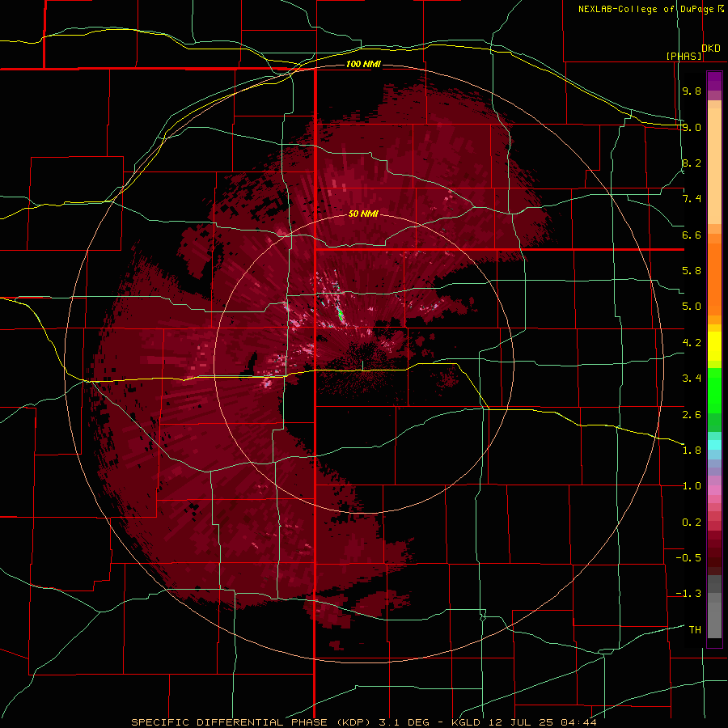This screenshot has width=728, height=728.
Task: Select the 4.2 legend value
Action: [x=692, y=343]
